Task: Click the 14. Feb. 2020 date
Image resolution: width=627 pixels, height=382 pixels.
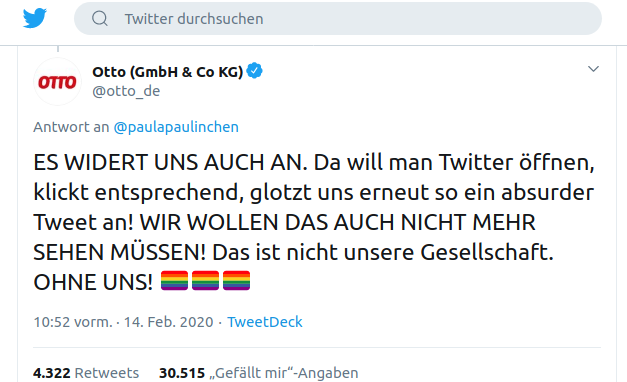Action: 168,322
